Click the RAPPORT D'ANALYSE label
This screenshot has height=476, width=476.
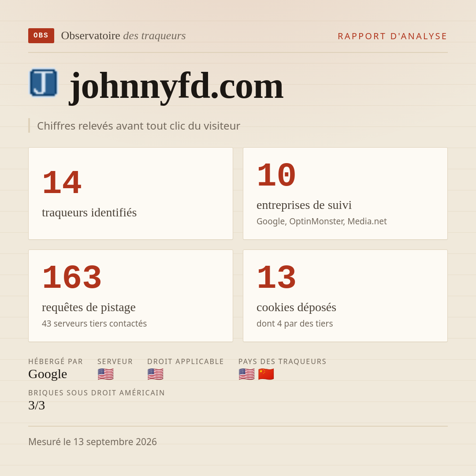click(x=393, y=36)
